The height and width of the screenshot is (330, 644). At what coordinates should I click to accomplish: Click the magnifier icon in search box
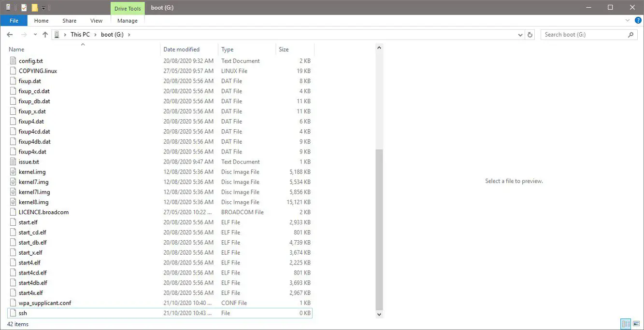630,35
